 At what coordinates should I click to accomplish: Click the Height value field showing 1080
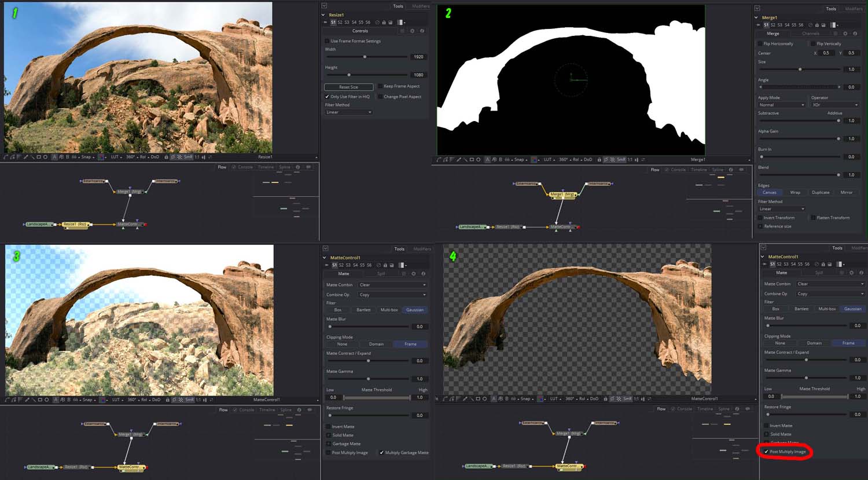click(418, 75)
